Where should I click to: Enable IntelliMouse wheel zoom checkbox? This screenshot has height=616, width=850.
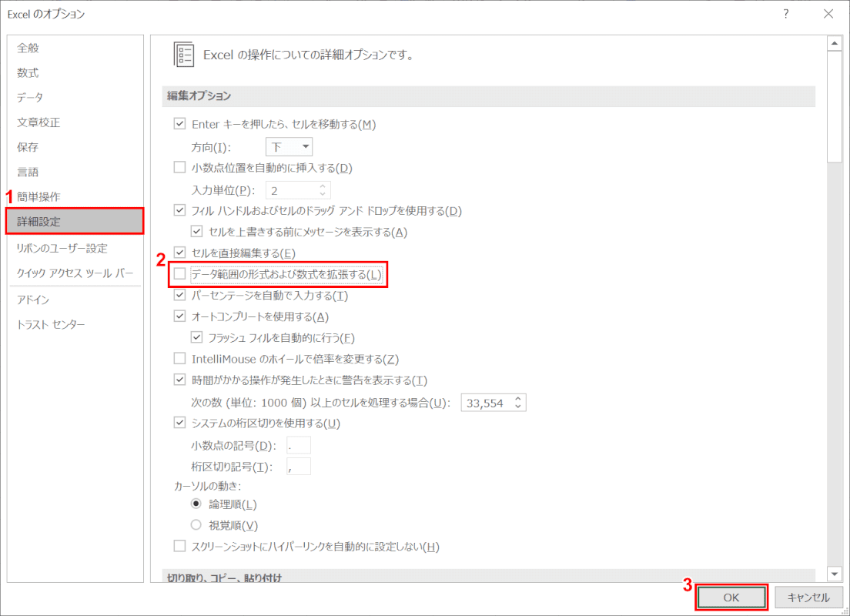click(179, 358)
